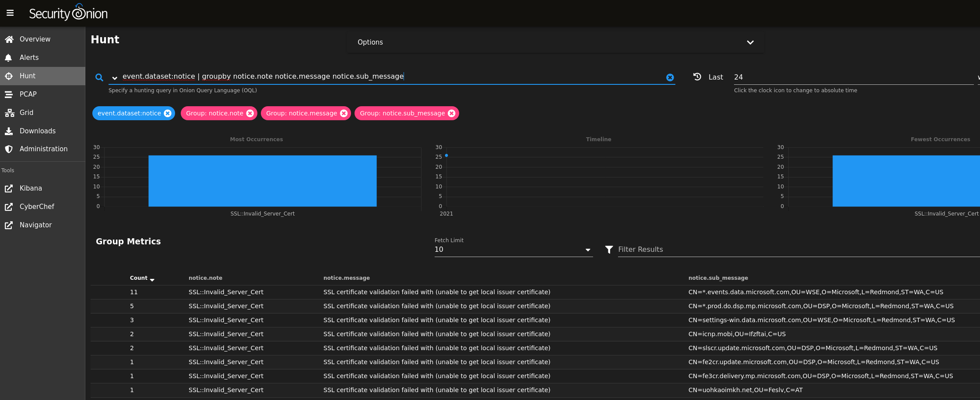
Task: Clear the query with the X icon
Action: (x=670, y=77)
